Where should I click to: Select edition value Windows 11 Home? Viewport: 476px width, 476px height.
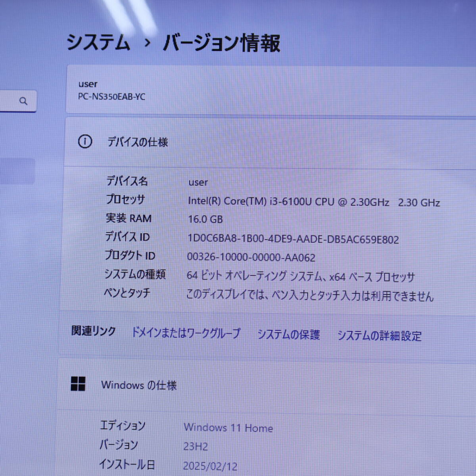(228, 428)
